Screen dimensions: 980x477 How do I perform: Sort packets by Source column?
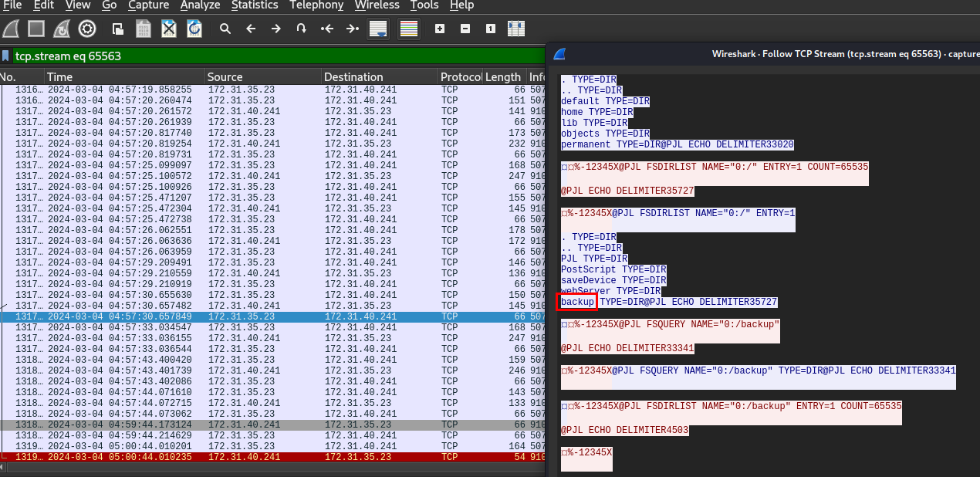[225, 76]
